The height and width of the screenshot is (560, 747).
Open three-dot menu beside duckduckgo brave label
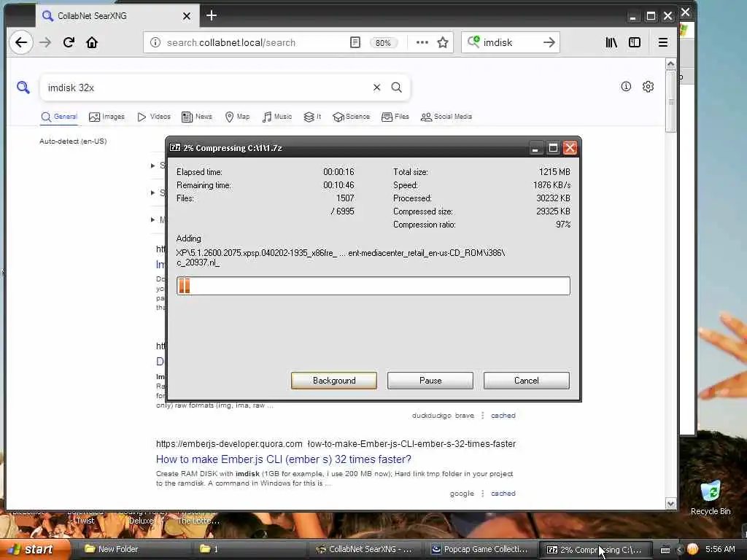[483, 415]
